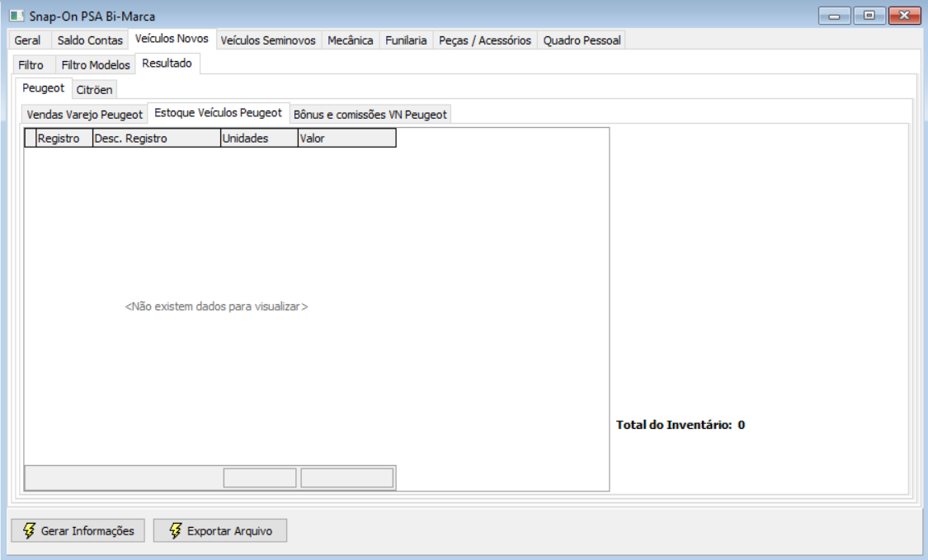The image size is (928, 560).
Task: Click the Unidades footer total cell
Action: [x=260, y=478]
